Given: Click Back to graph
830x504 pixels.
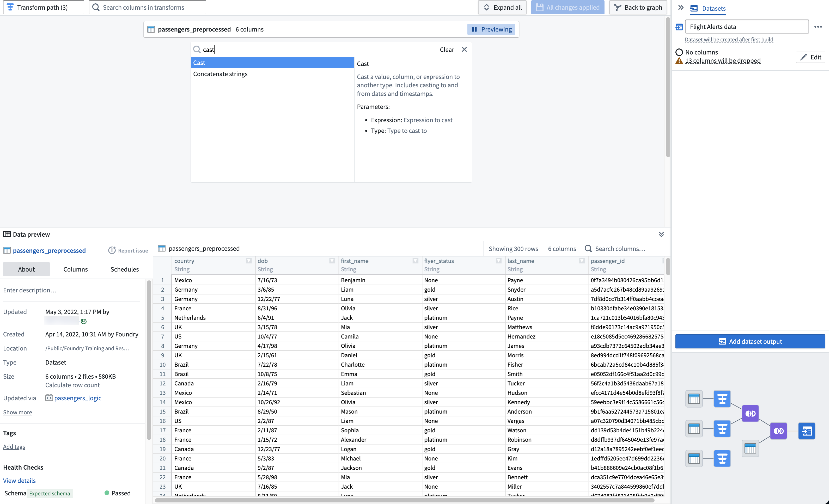Looking at the screenshot, I should tap(638, 7).
